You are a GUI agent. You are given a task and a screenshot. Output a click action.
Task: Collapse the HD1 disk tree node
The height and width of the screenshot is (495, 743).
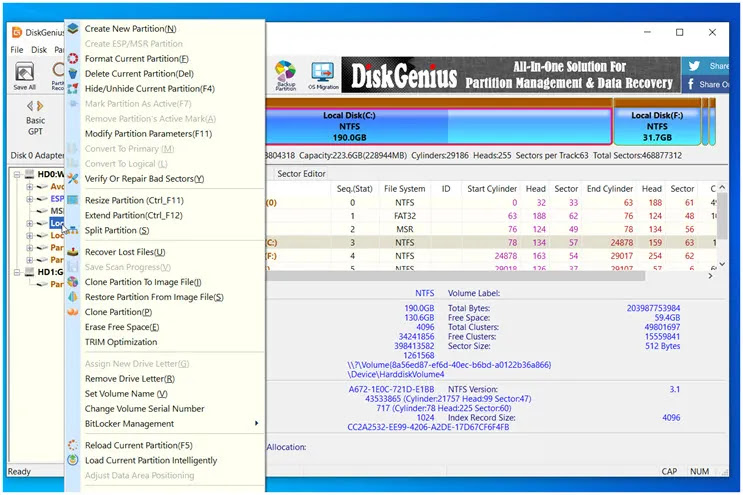click(17, 272)
